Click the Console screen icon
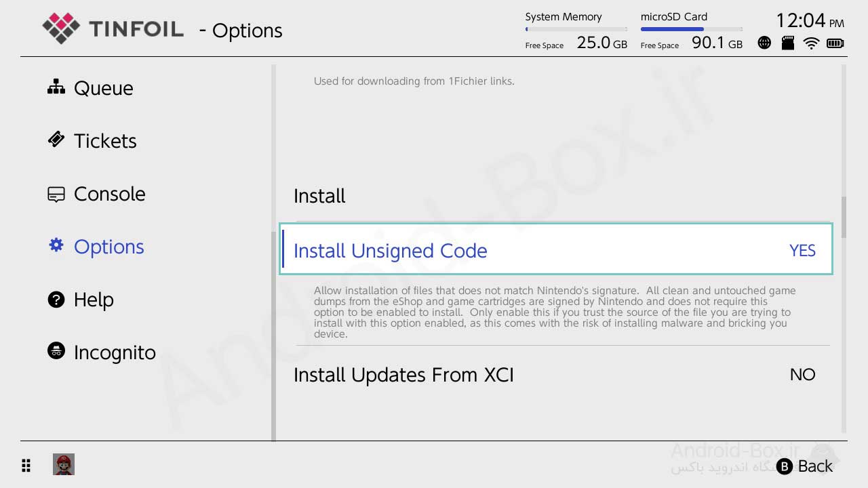Viewport: 868px width, 488px height. point(56,194)
